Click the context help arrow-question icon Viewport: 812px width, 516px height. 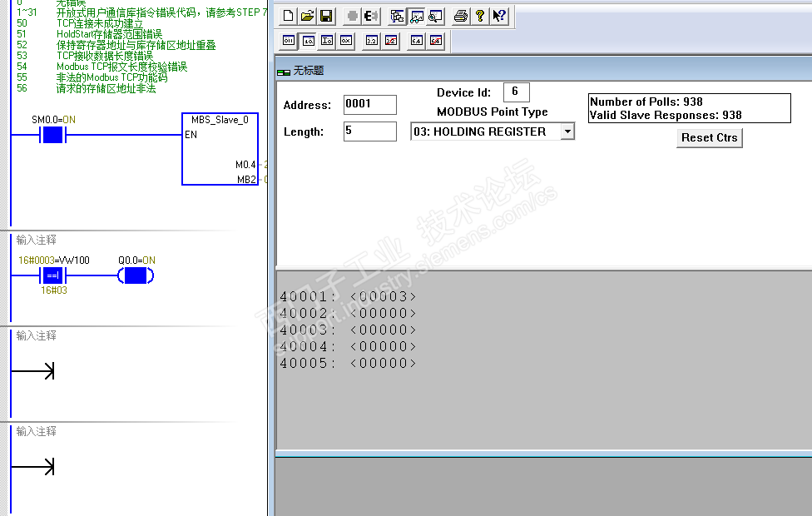499,16
